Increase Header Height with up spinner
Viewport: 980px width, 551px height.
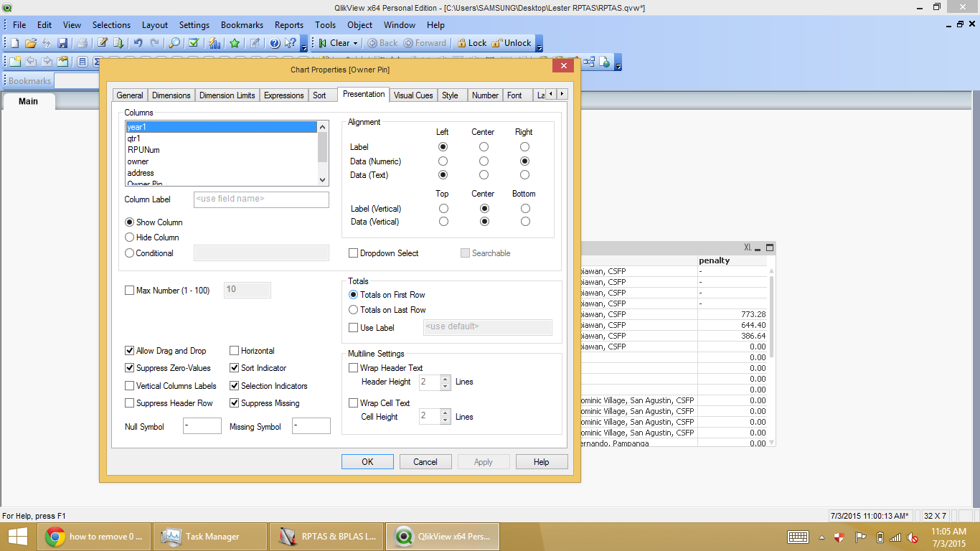pyautogui.click(x=446, y=378)
